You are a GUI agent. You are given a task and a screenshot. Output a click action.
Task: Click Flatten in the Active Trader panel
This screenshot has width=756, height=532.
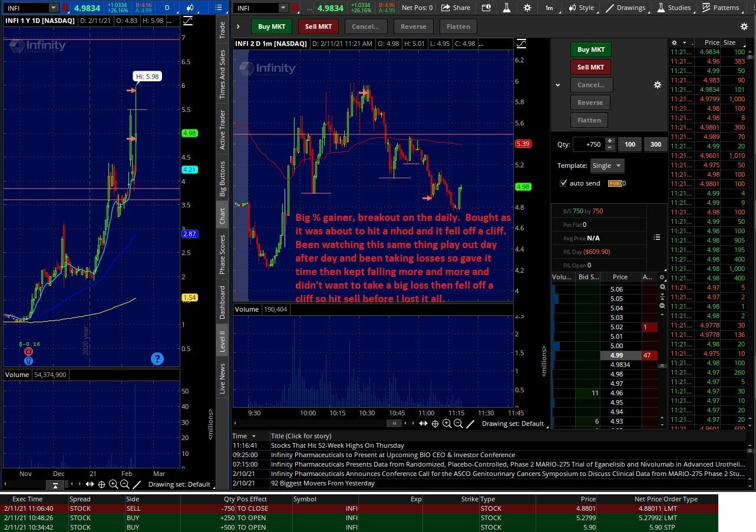point(589,120)
